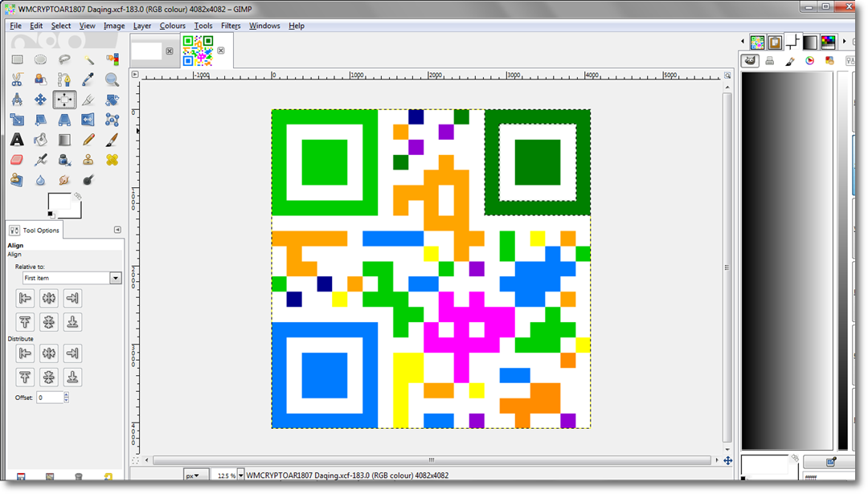Select the Pencil tool
Image resolution: width=868 pixels, height=494 pixels.
pos(88,140)
